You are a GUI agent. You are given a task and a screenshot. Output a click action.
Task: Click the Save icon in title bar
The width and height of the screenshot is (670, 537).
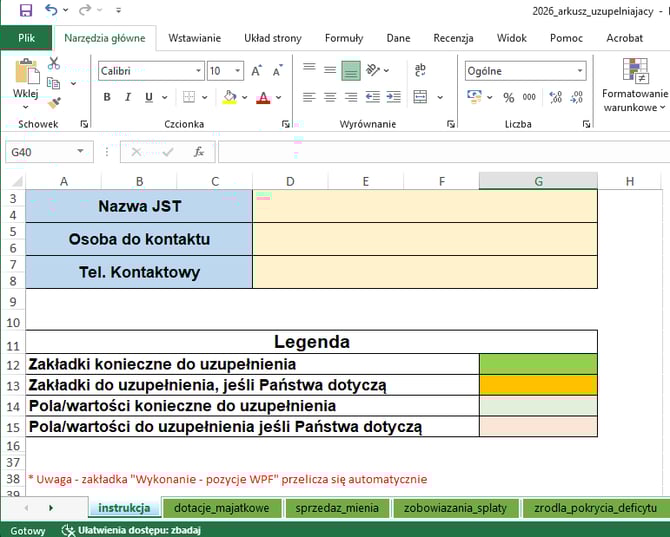26,11
